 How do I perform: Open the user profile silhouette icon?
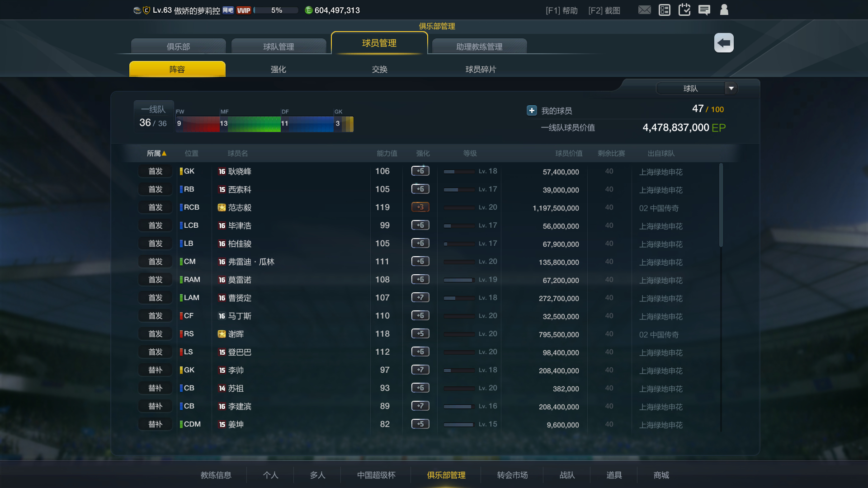tap(724, 10)
